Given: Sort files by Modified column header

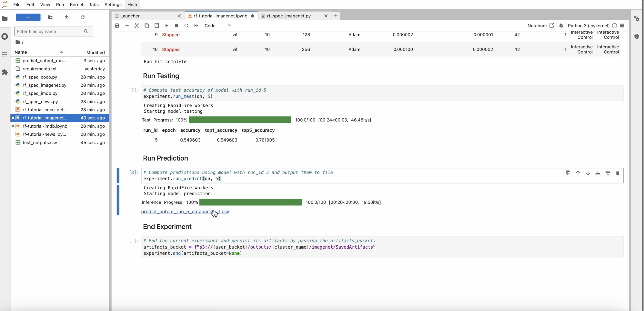Looking at the screenshot, I should pyautogui.click(x=89, y=52).
